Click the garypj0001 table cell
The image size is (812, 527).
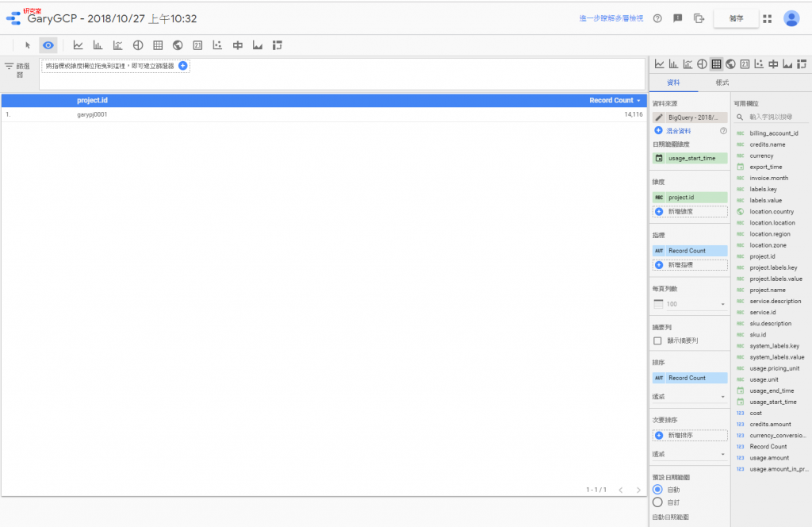(92, 114)
